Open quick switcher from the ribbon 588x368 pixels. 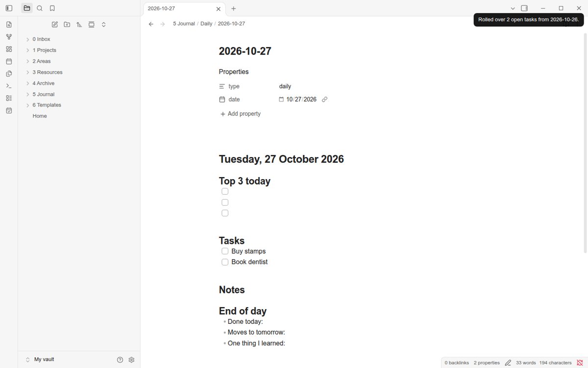(x=9, y=25)
